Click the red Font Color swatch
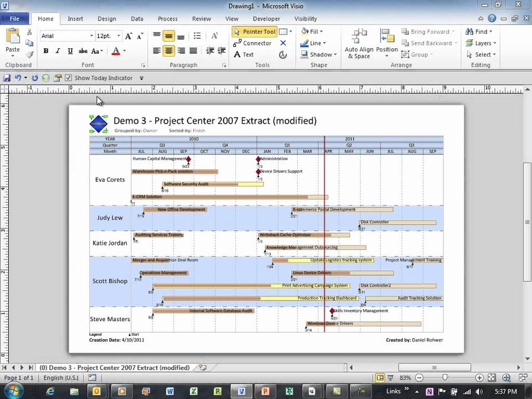The image size is (532, 399). 116,51
